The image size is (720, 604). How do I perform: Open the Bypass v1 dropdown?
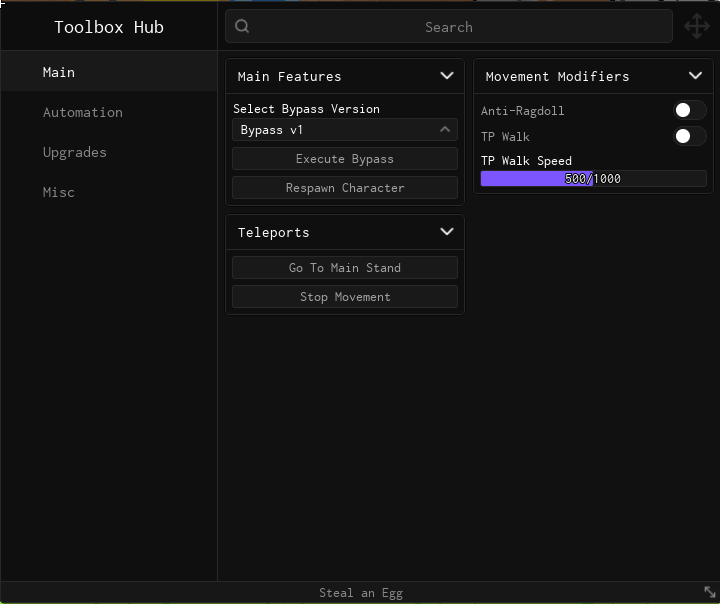click(345, 130)
